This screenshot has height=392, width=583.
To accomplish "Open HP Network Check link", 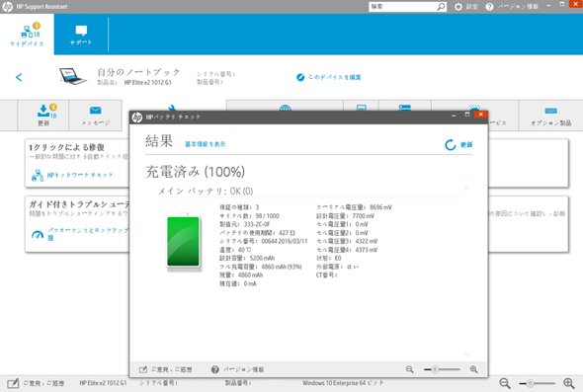I will [x=72, y=175].
